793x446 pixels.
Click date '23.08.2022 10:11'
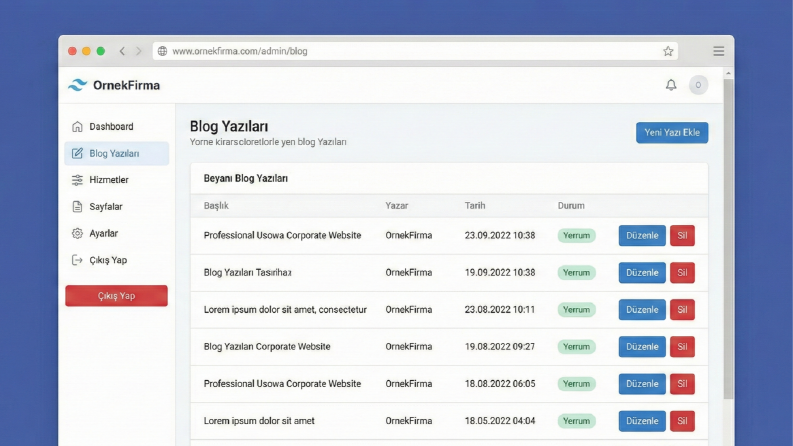(500, 309)
